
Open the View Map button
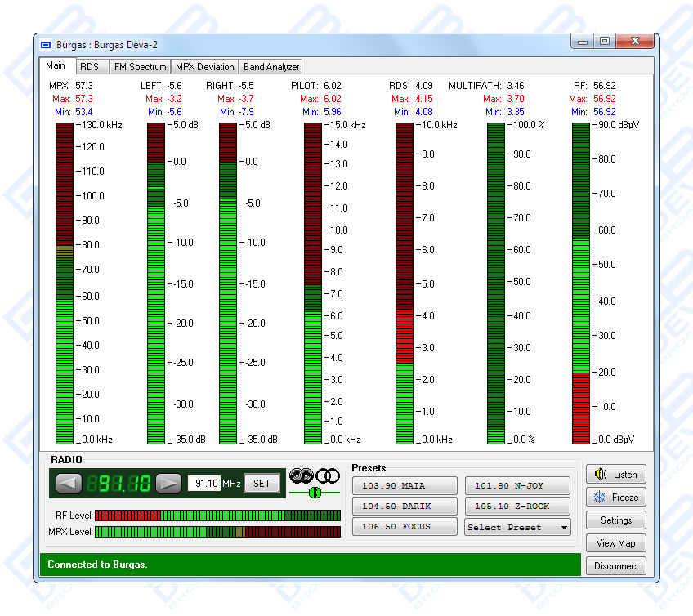click(616, 543)
